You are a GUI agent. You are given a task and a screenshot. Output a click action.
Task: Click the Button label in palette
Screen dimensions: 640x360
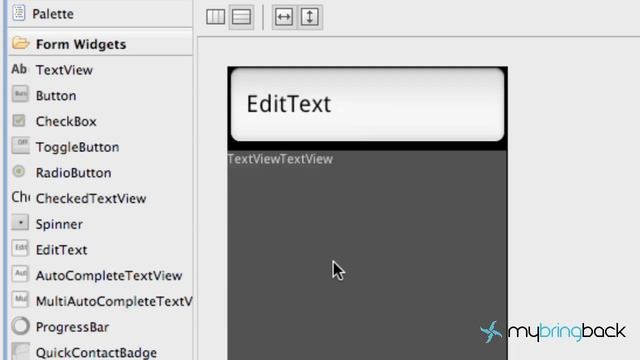coord(56,96)
